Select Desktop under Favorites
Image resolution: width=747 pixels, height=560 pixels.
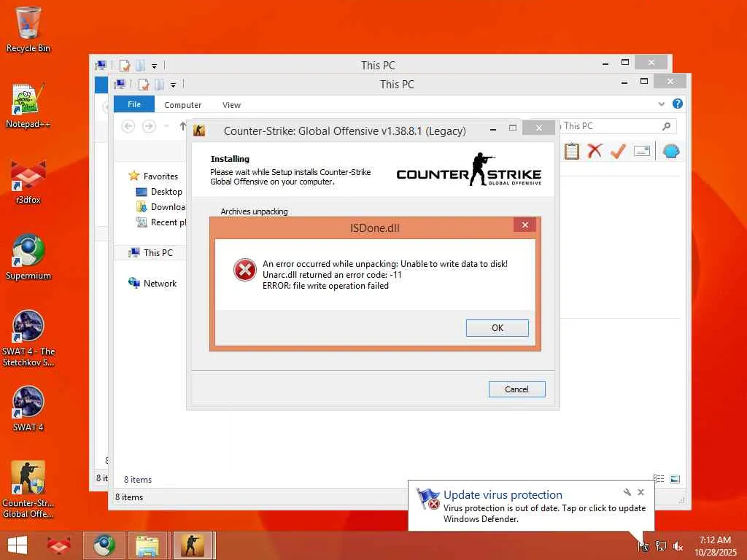[x=159, y=192]
